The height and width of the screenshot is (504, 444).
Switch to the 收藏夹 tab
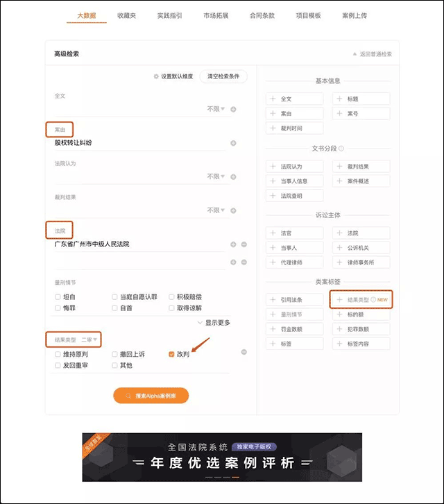127,15
